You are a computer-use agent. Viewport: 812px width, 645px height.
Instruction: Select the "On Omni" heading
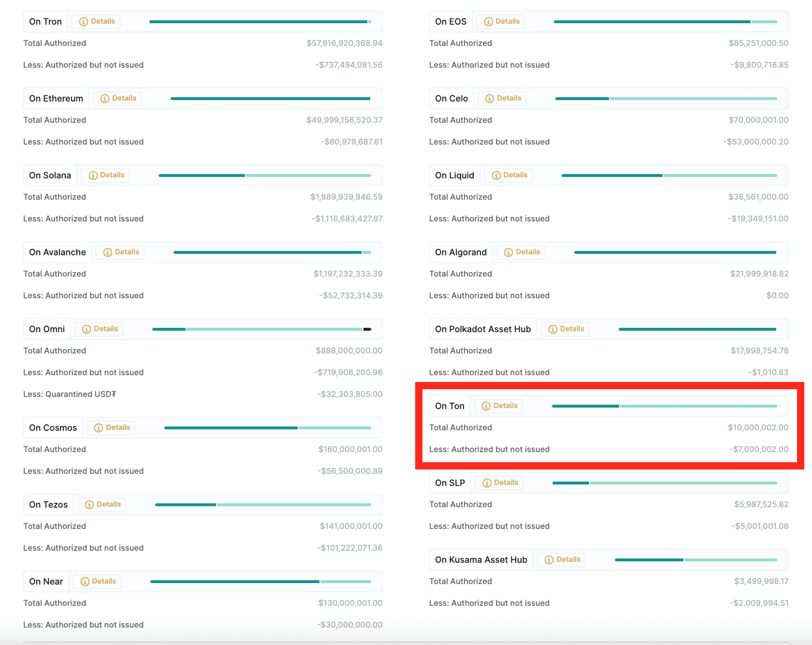[x=47, y=329]
